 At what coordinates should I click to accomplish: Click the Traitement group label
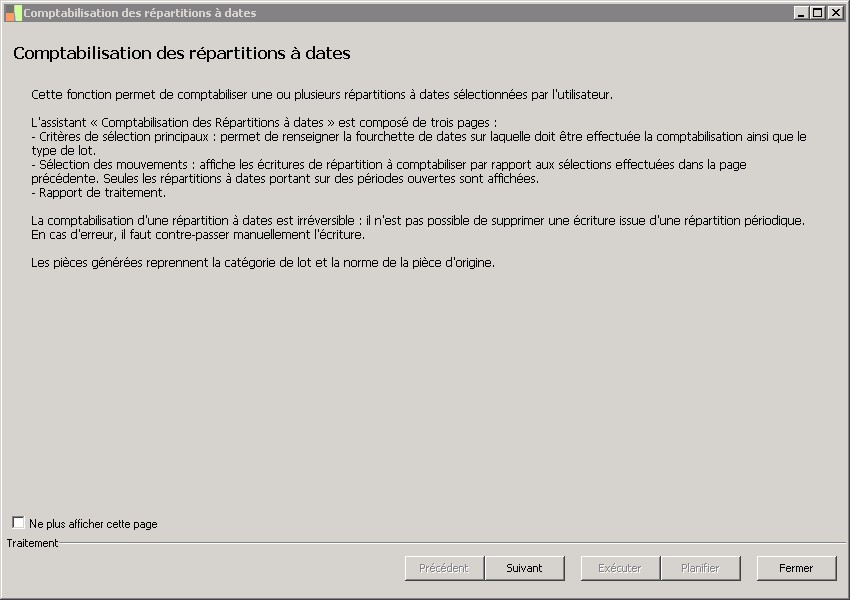33,543
